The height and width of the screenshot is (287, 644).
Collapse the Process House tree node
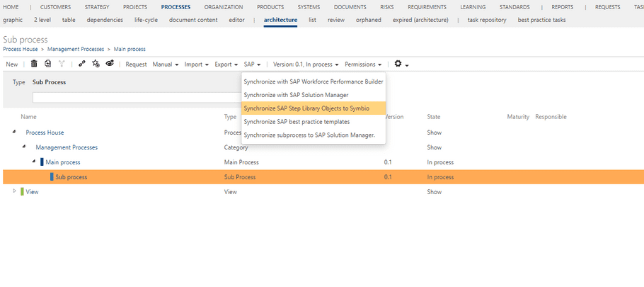pos(14,132)
